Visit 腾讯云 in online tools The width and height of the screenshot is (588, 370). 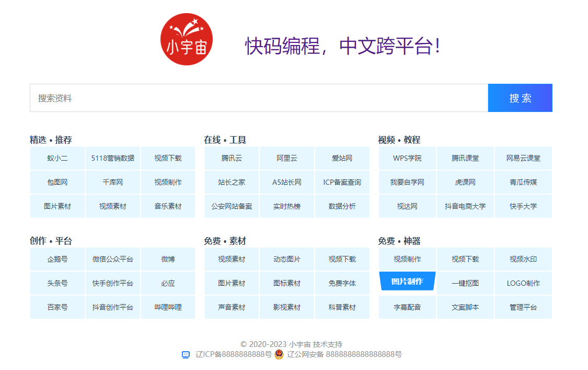point(232,158)
